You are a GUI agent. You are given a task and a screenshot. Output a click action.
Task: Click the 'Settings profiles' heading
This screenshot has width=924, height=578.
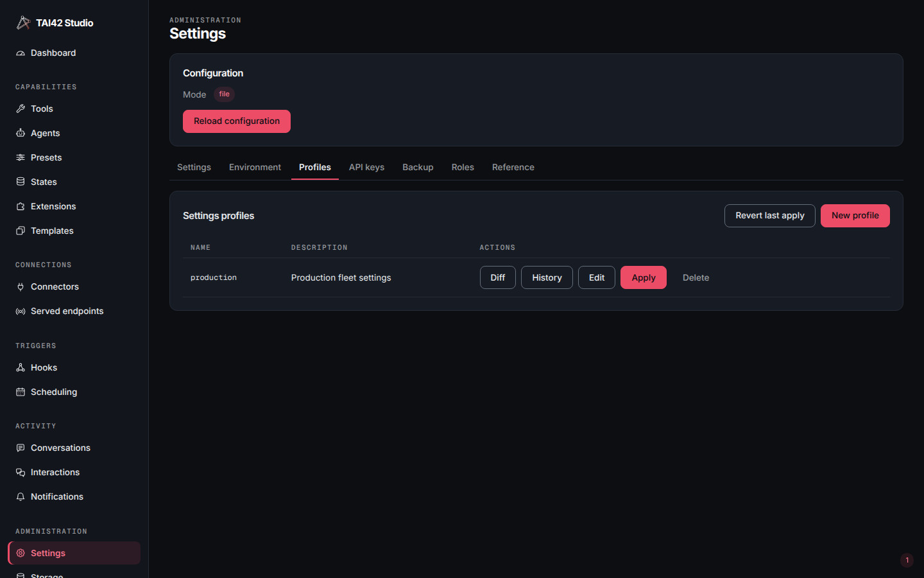coord(218,216)
